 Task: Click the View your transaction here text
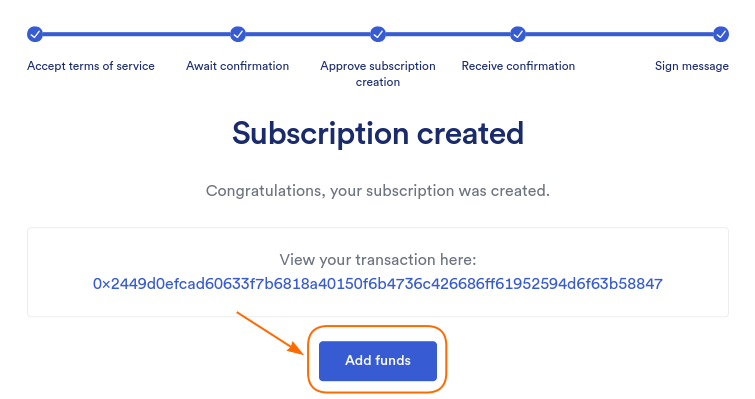(x=378, y=260)
